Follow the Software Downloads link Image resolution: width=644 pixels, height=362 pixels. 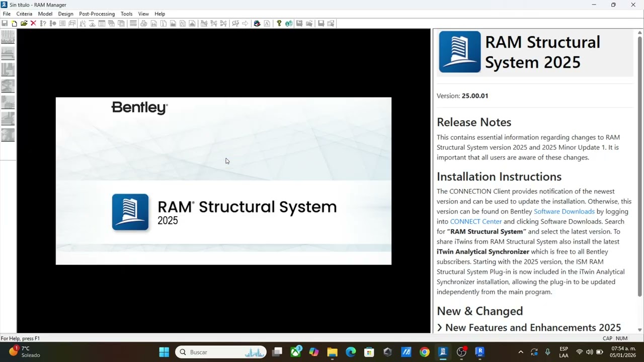pyautogui.click(x=564, y=212)
